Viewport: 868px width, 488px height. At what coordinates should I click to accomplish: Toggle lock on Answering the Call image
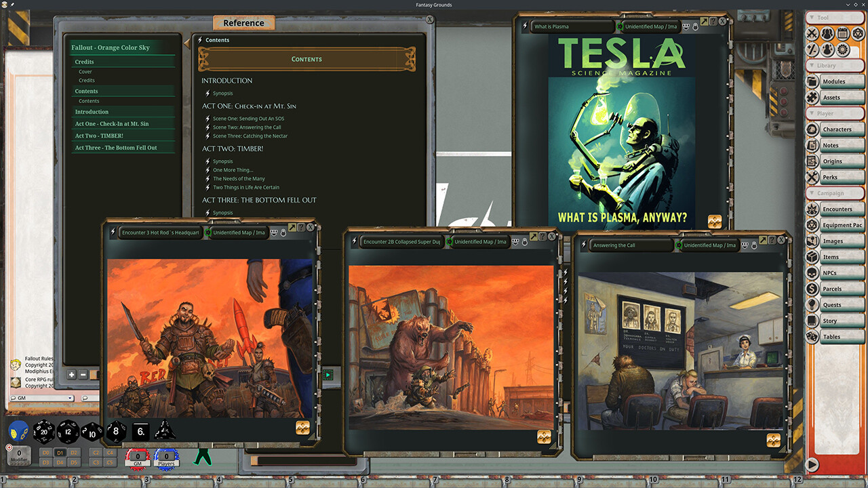(x=753, y=245)
